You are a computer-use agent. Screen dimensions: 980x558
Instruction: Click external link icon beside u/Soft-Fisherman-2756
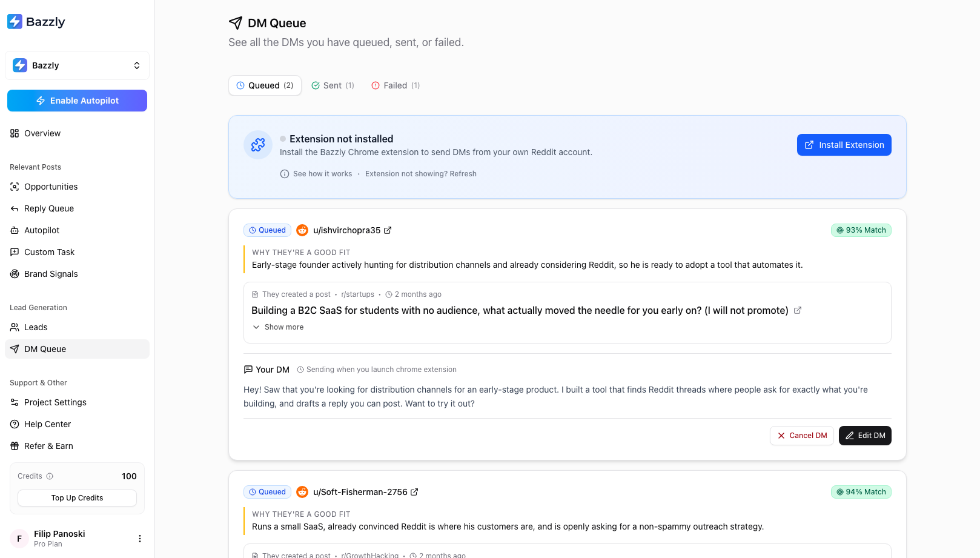coord(414,492)
